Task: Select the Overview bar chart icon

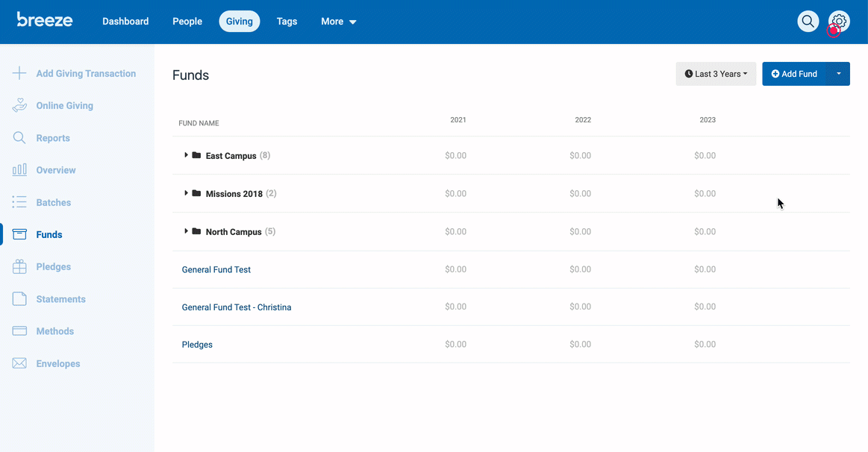Action: click(19, 170)
